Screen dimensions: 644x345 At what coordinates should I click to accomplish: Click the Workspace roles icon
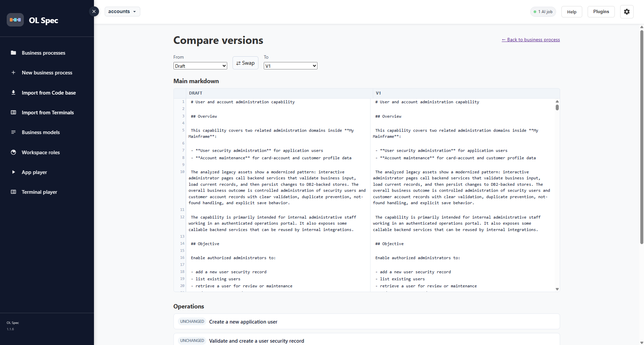click(x=13, y=152)
